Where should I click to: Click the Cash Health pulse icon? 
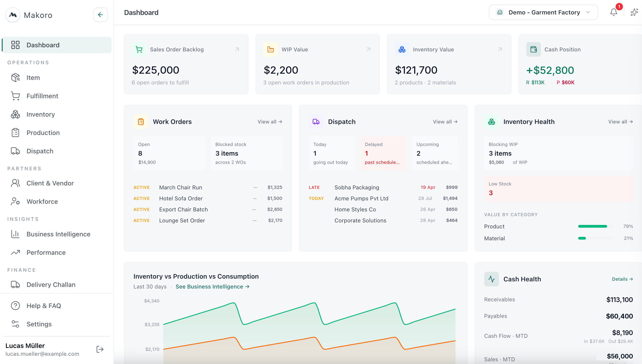(x=491, y=279)
